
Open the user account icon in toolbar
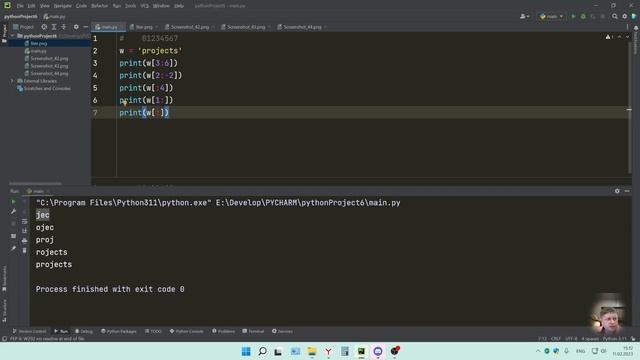click(x=524, y=16)
